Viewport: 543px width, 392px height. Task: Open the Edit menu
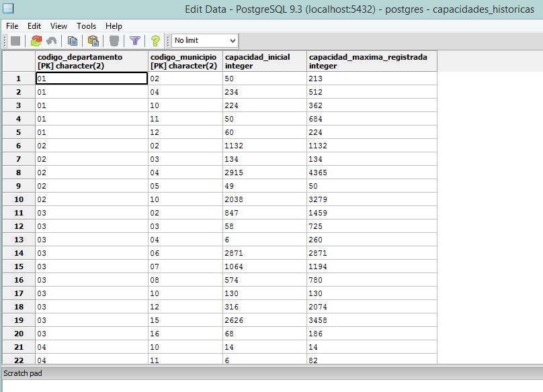[34, 26]
